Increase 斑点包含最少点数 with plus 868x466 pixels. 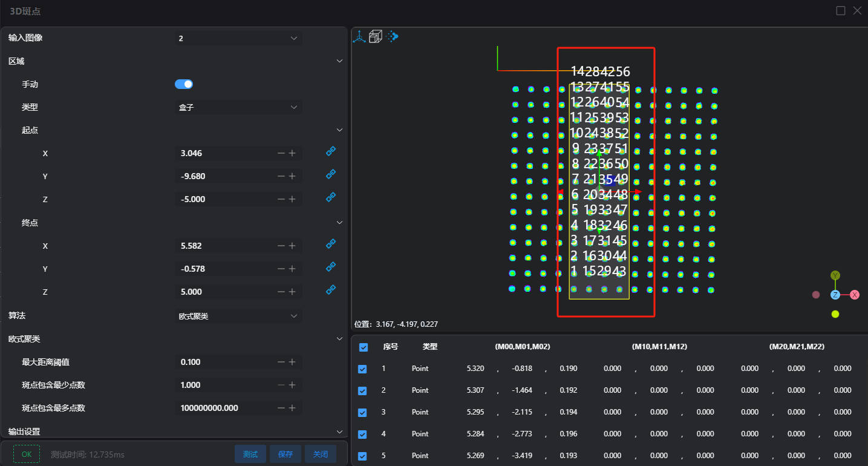pyautogui.click(x=292, y=385)
